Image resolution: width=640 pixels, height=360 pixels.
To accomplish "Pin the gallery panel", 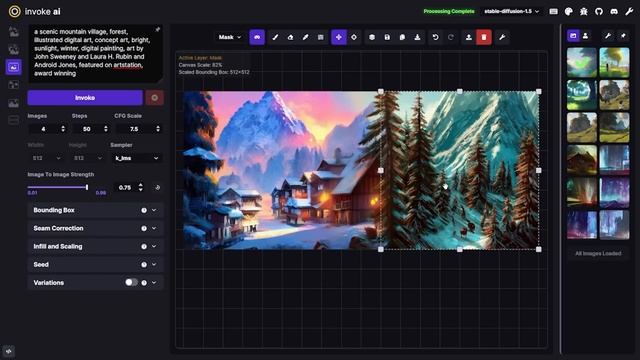I will click(x=623, y=36).
